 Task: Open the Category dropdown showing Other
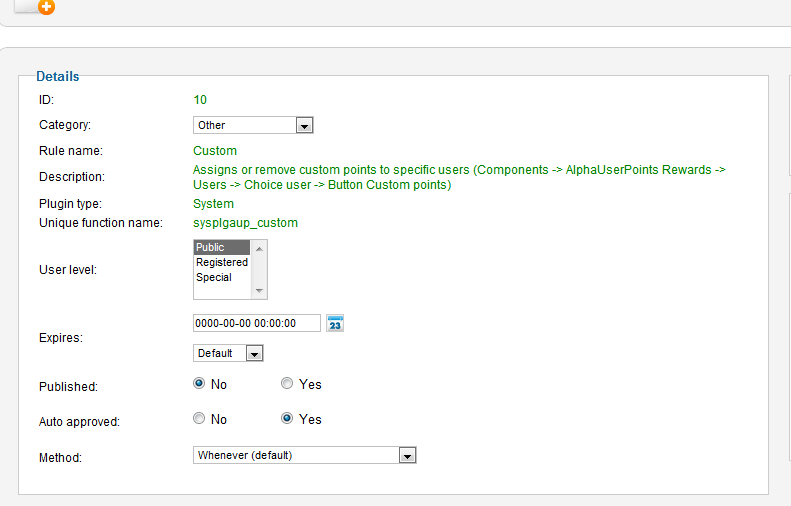(253, 125)
